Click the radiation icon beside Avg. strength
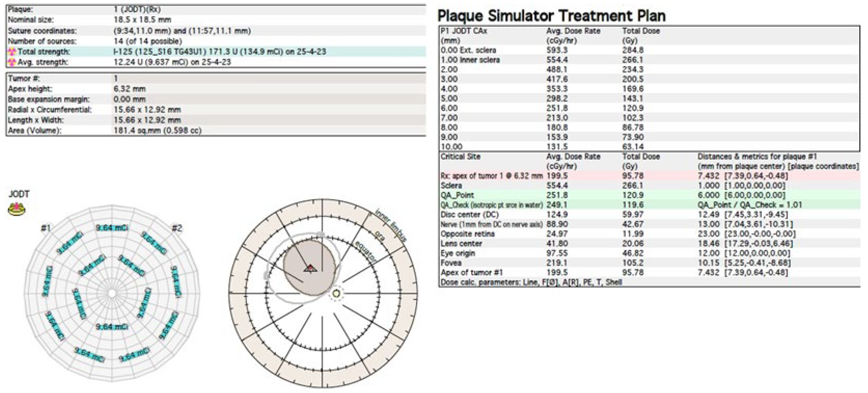The width and height of the screenshot is (868, 393). (x=12, y=62)
